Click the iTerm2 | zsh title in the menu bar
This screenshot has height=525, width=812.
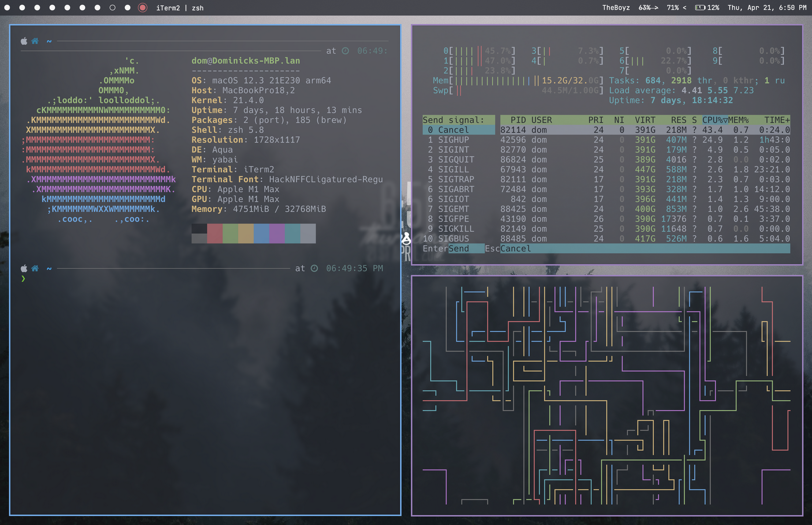[180, 8]
